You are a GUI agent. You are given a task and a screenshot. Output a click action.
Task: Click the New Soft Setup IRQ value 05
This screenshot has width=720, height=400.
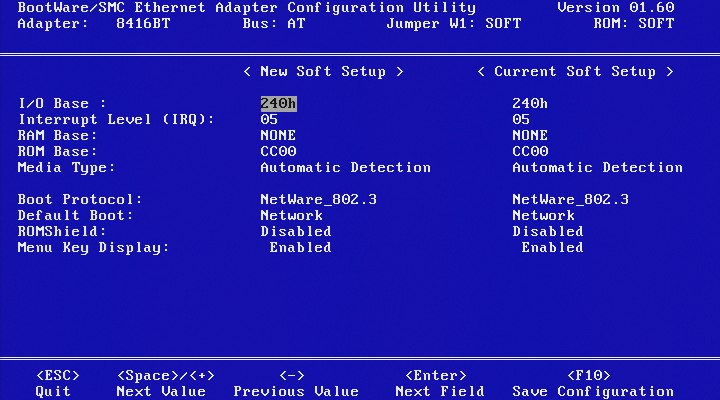[269, 120]
